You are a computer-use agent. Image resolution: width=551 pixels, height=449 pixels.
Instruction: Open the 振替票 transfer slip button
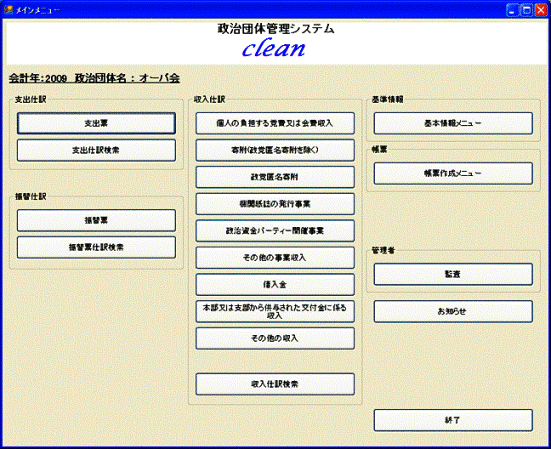coord(96,221)
